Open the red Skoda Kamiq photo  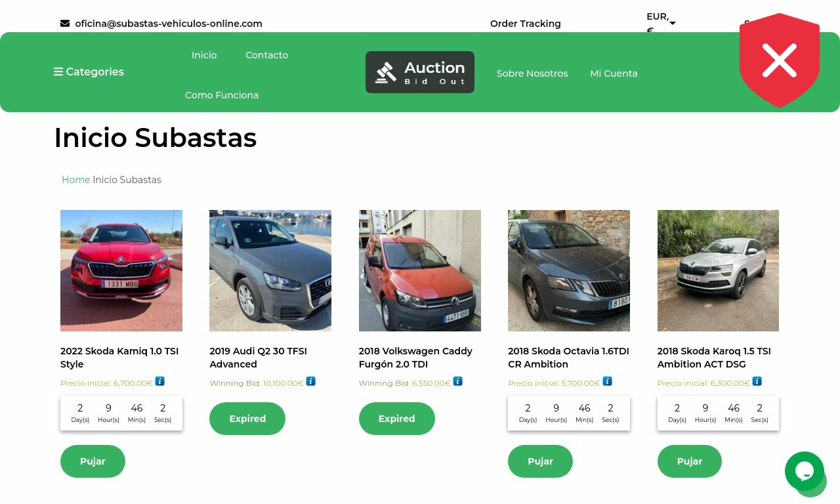click(x=121, y=270)
